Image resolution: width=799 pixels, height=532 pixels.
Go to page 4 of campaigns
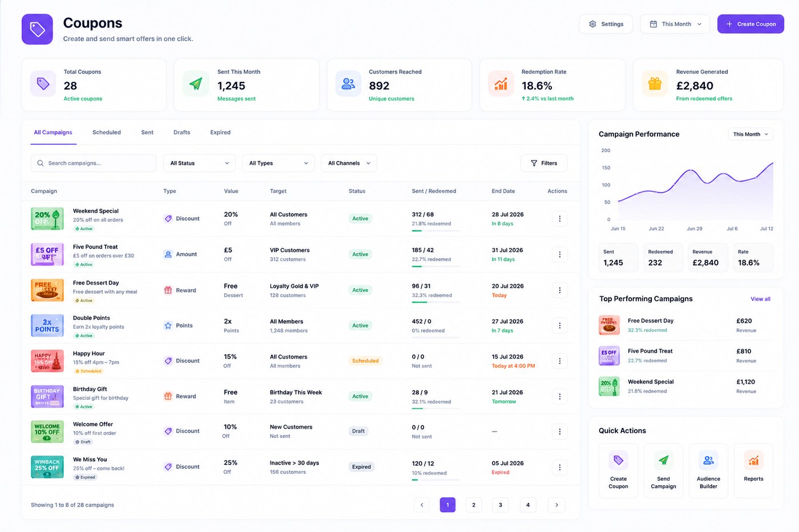coord(528,505)
